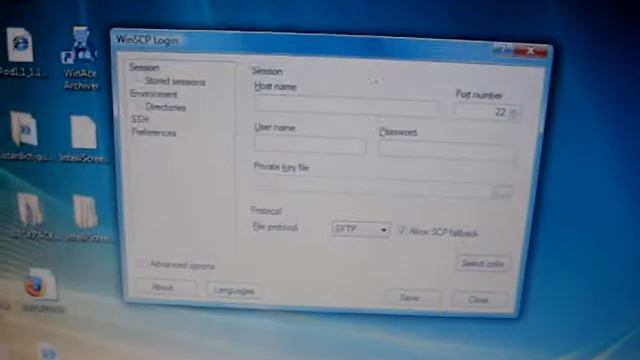This screenshot has width=640, height=360.
Task: Focus the User name input field
Action: click(x=309, y=145)
